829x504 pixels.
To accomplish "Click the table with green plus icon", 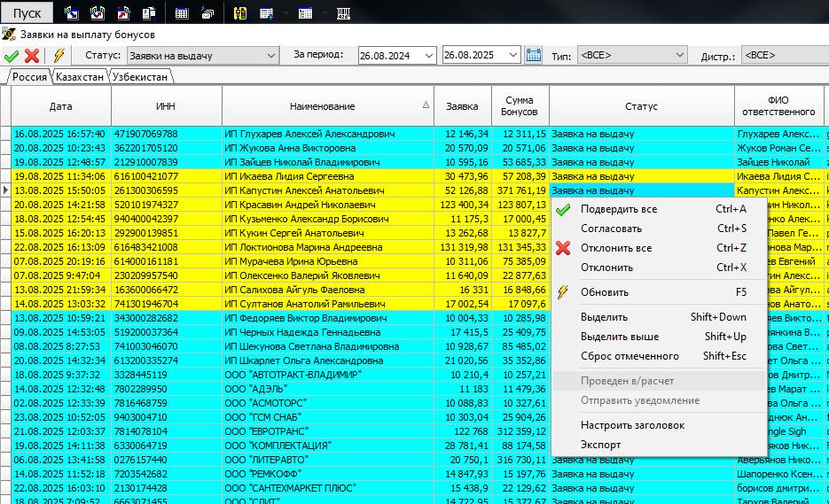I will pyautogui.click(x=267, y=13).
